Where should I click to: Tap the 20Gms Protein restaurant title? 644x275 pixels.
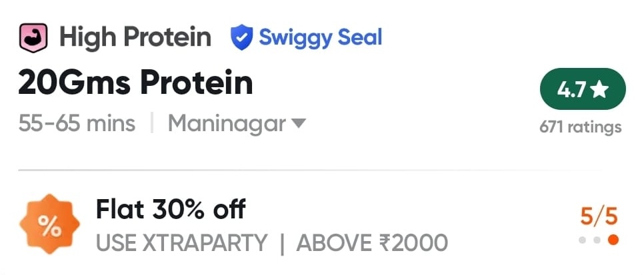pyautogui.click(x=135, y=84)
